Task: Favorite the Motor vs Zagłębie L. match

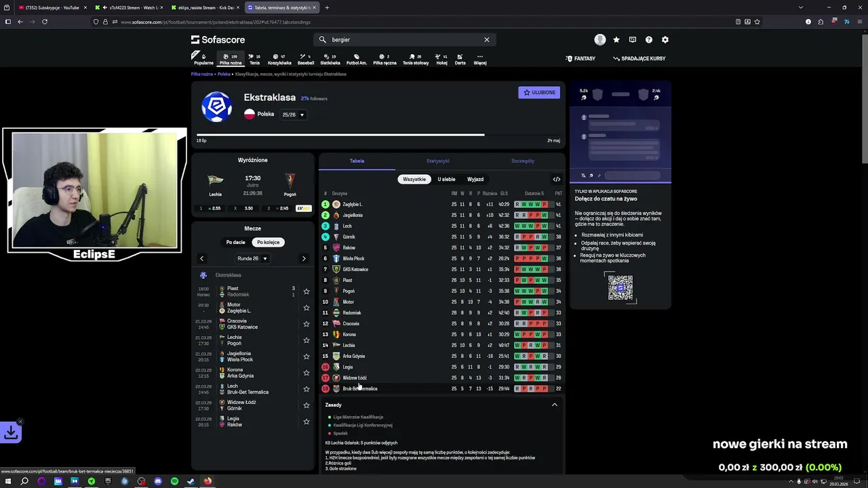Action: [x=307, y=308]
